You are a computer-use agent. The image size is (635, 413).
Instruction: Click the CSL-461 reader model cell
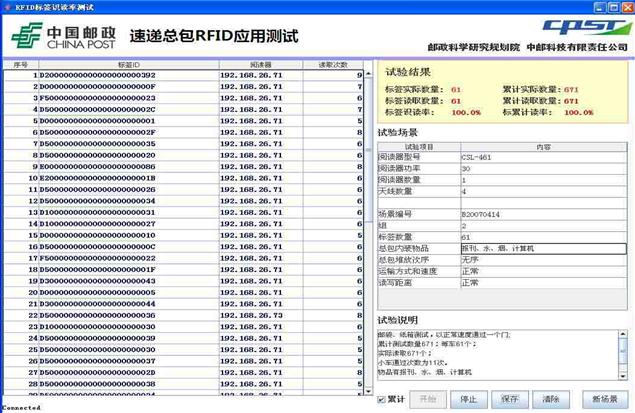coord(543,157)
